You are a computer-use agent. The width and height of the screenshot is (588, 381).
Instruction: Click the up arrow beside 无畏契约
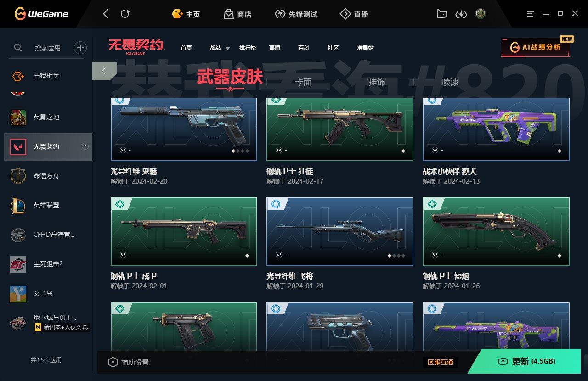pos(85,146)
